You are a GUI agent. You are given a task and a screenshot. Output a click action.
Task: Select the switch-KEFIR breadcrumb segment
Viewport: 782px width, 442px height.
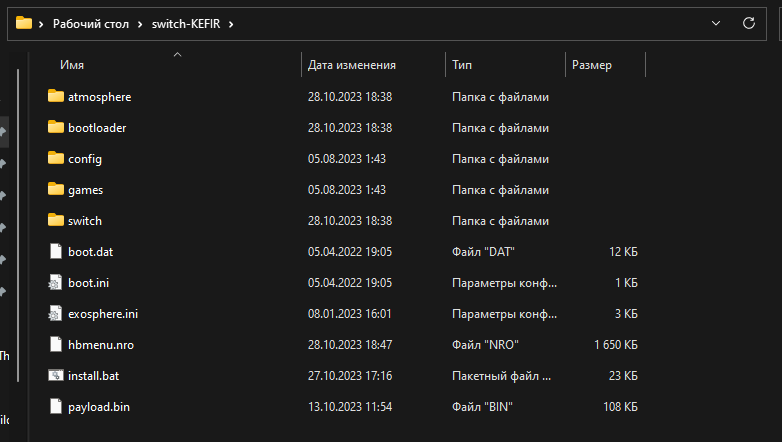pos(188,22)
